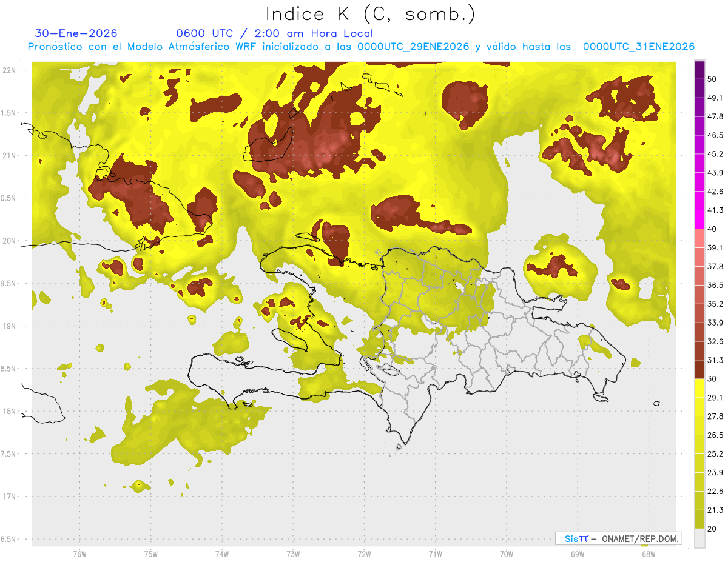
Task: Click the colorbar label '27.8'
Action: pyautogui.click(x=715, y=416)
